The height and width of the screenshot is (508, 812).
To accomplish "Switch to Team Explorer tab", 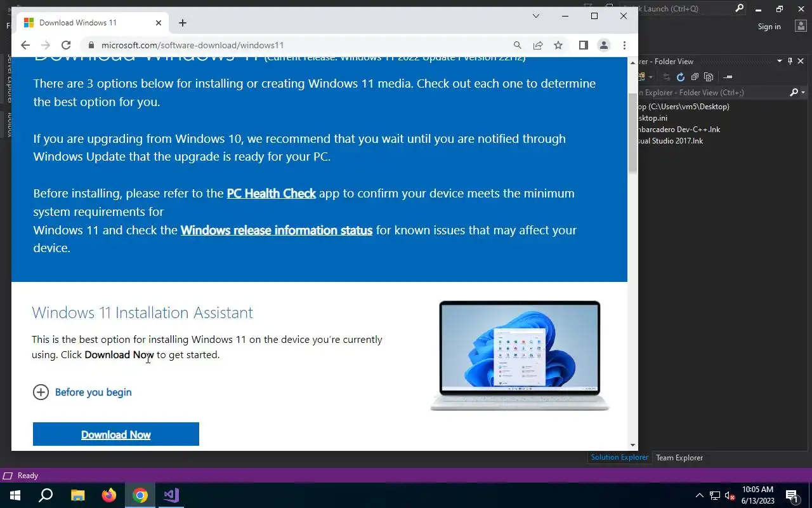I will tap(679, 457).
